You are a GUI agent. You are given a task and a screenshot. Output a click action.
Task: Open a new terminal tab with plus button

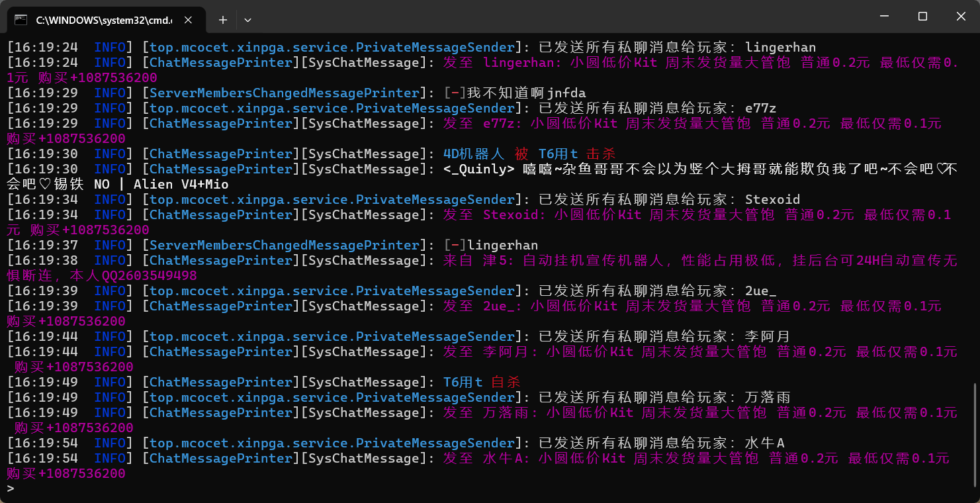[223, 20]
